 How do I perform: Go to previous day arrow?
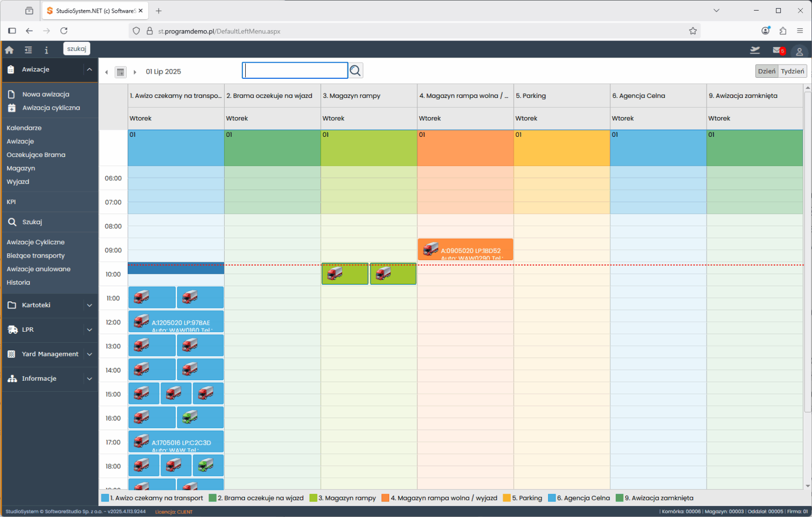pos(106,72)
